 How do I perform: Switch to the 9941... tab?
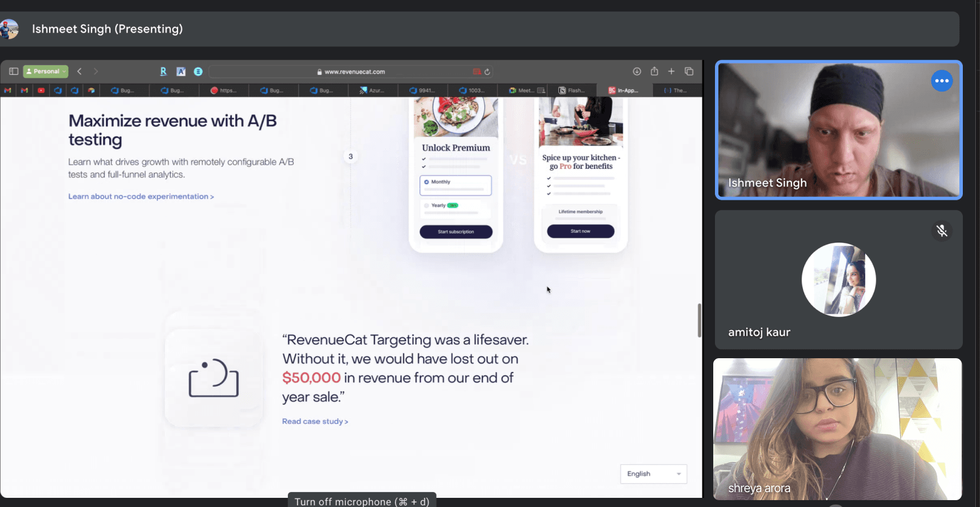click(x=422, y=90)
